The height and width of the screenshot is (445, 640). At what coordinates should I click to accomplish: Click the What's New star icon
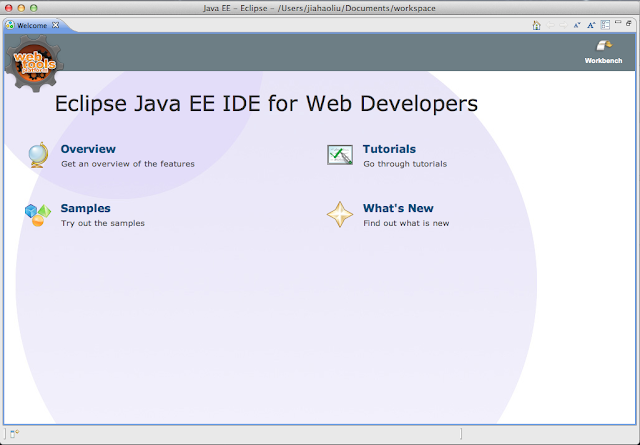coord(340,214)
